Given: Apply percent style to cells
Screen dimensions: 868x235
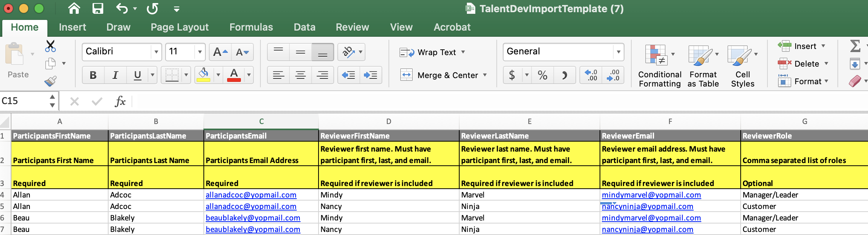Looking at the screenshot, I should [x=543, y=75].
